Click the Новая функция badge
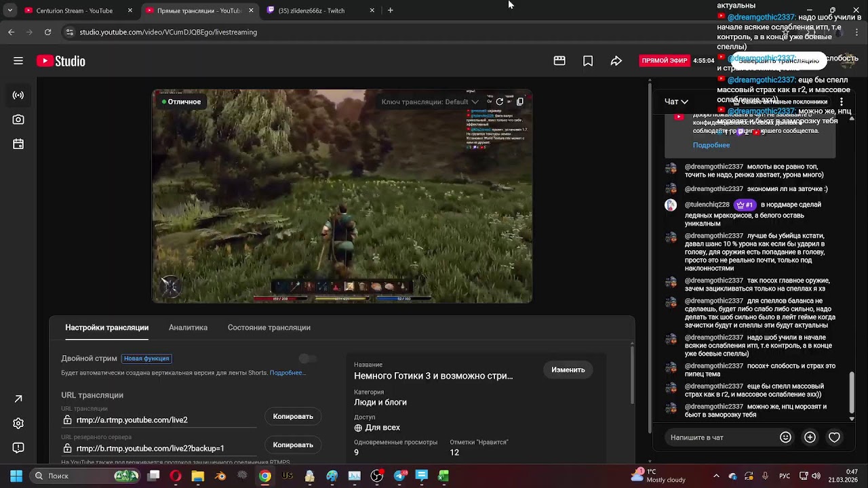The width and height of the screenshot is (868, 488). tap(146, 359)
